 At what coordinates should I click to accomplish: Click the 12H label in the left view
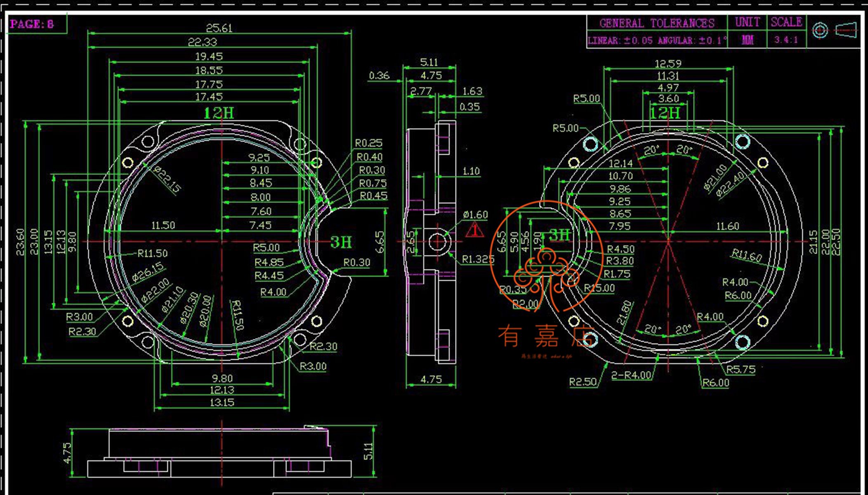click(x=219, y=113)
